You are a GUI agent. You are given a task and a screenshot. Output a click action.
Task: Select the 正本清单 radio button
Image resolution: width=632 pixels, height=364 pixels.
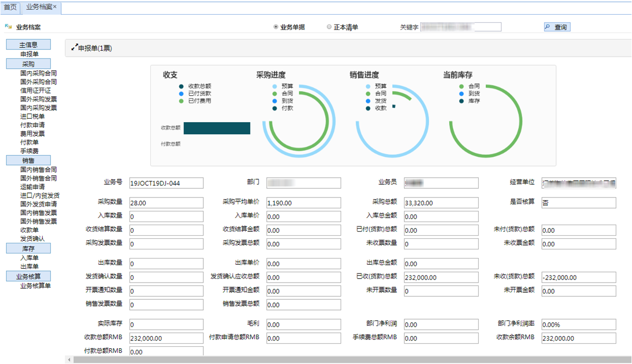click(329, 27)
